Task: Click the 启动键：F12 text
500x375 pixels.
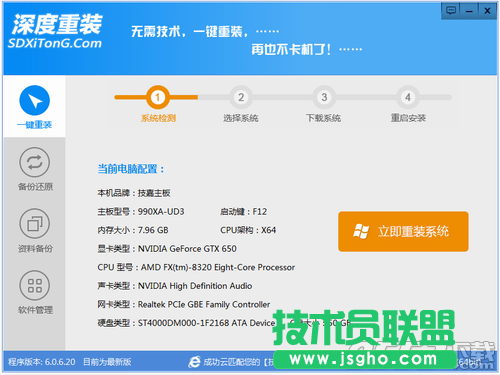Action: (x=243, y=212)
